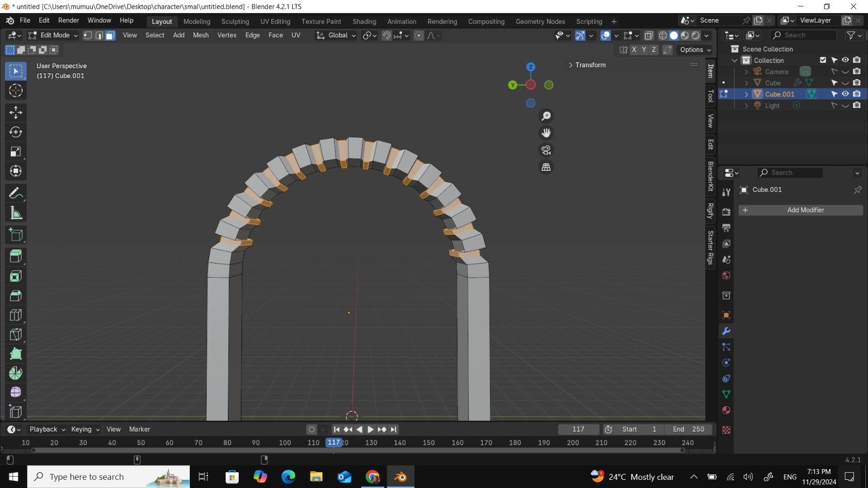This screenshot has height=488, width=868.
Task: Open the Render properties tab icon
Action: tap(726, 212)
